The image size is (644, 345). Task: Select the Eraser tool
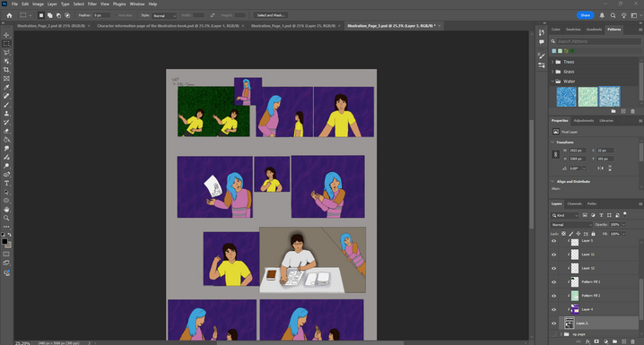point(6,131)
